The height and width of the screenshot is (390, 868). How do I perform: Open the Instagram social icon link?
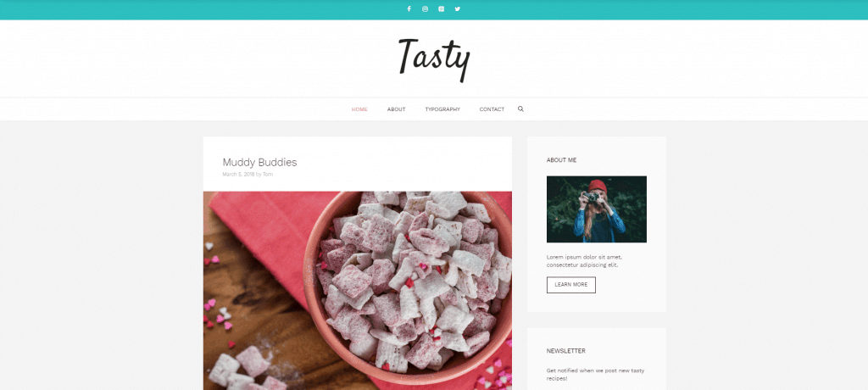426,8
